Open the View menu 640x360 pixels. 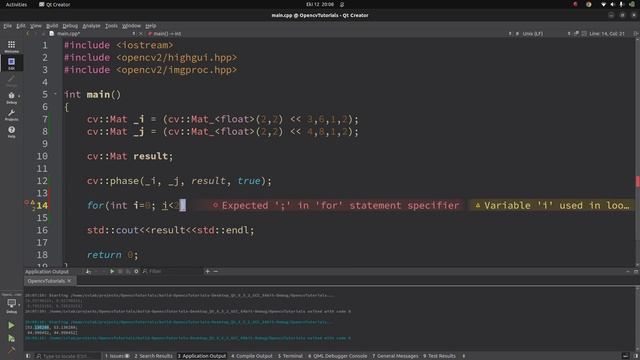pos(36,26)
